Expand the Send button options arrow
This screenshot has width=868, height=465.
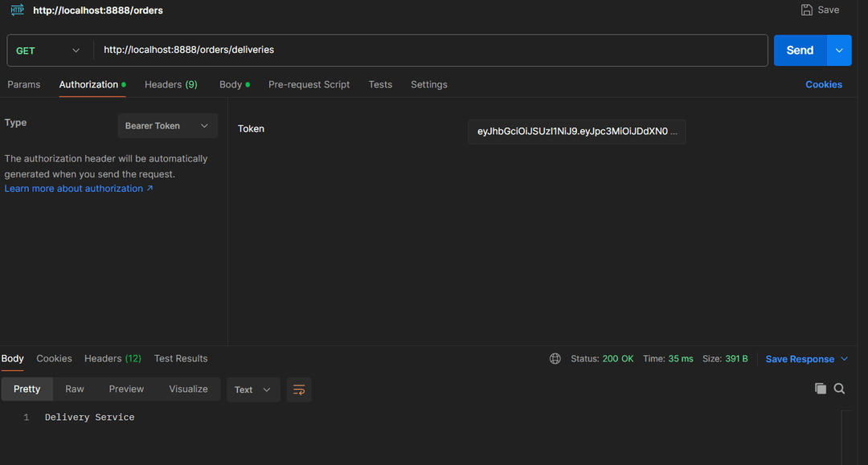coord(839,51)
